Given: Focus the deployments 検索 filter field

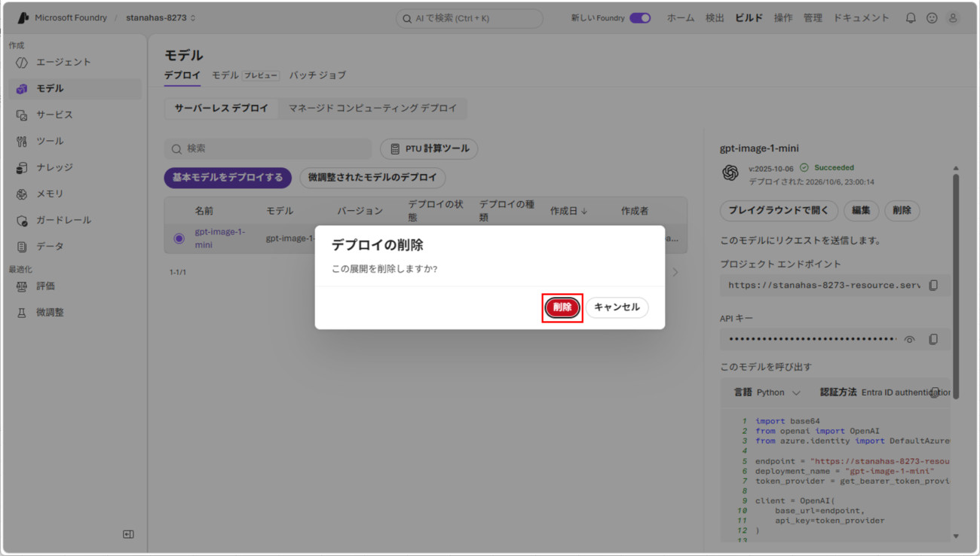Looking at the screenshot, I should point(268,149).
